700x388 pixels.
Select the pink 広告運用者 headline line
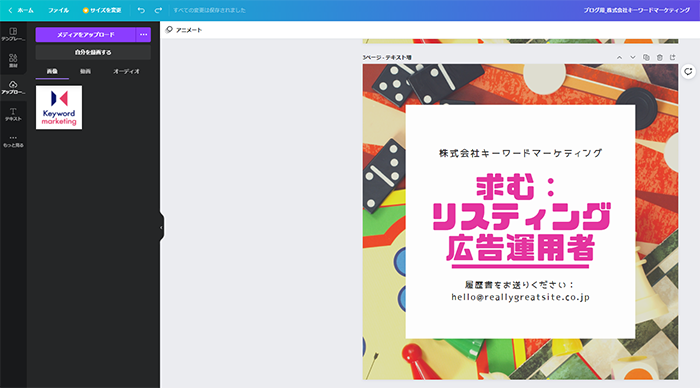click(x=521, y=248)
